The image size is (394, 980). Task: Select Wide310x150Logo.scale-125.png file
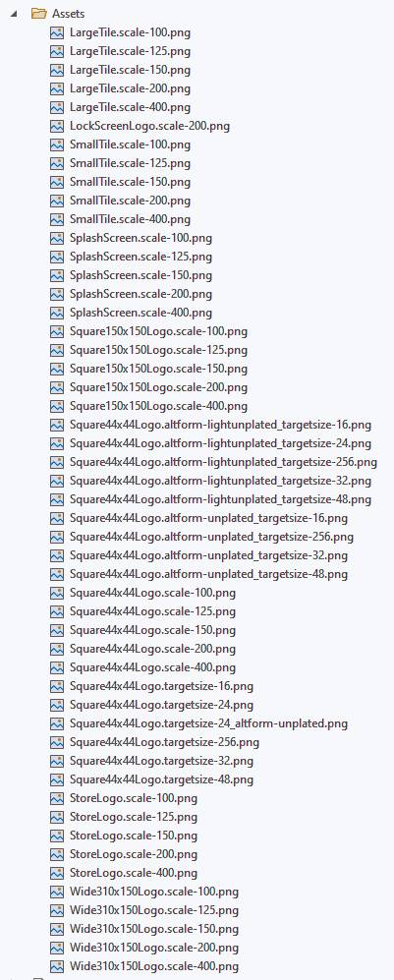[153, 910]
